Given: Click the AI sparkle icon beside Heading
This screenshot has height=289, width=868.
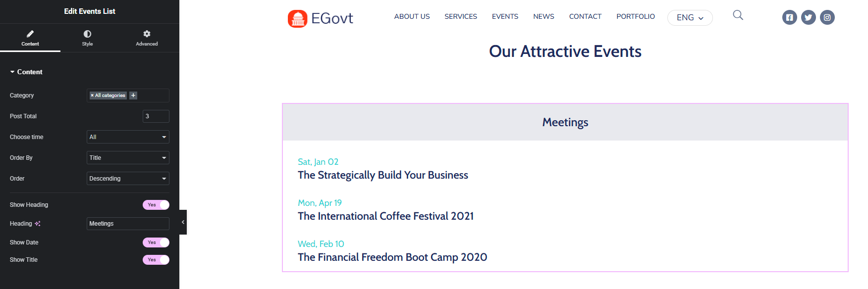Looking at the screenshot, I should point(38,224).
